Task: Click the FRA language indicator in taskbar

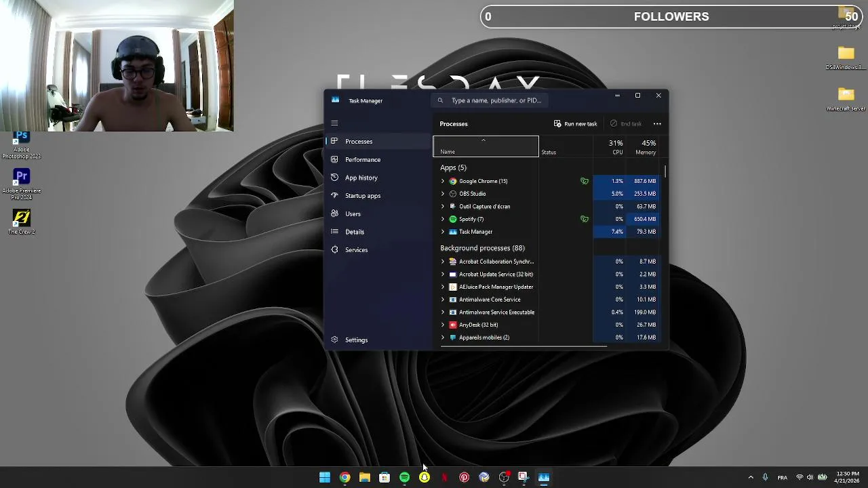Action: click(782, 478)
